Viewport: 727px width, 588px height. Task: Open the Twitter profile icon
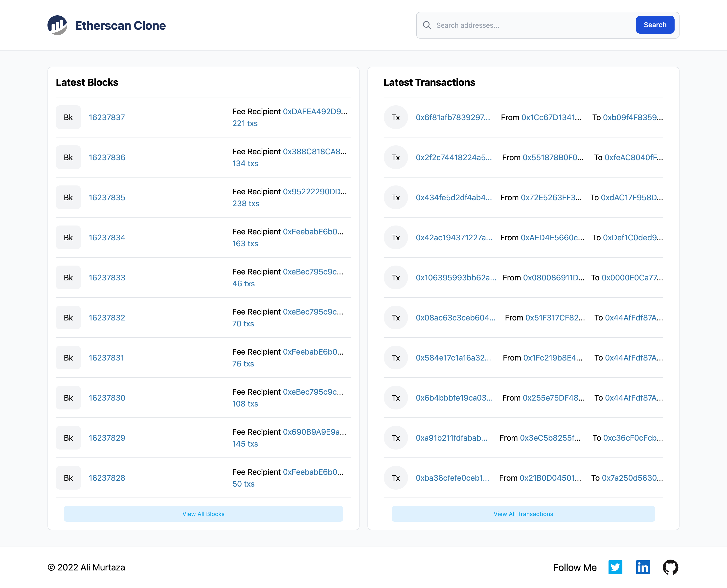[x=615, y=567]
